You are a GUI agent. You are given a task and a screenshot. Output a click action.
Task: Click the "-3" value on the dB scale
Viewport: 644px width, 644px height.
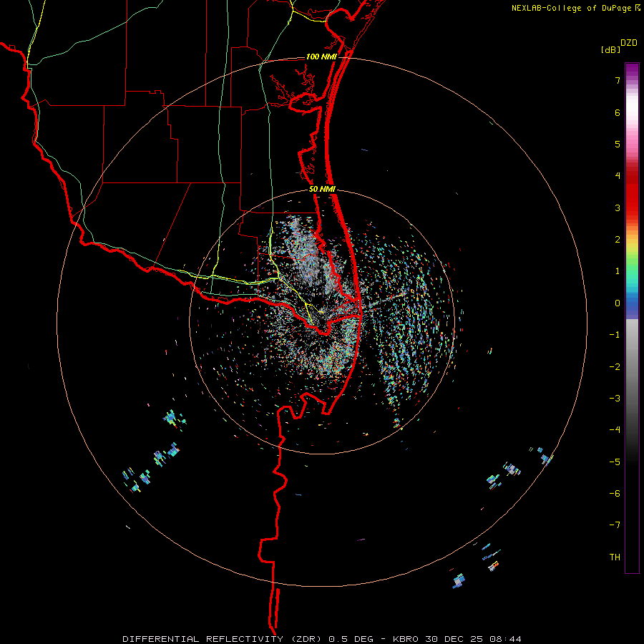click(615, 399)
